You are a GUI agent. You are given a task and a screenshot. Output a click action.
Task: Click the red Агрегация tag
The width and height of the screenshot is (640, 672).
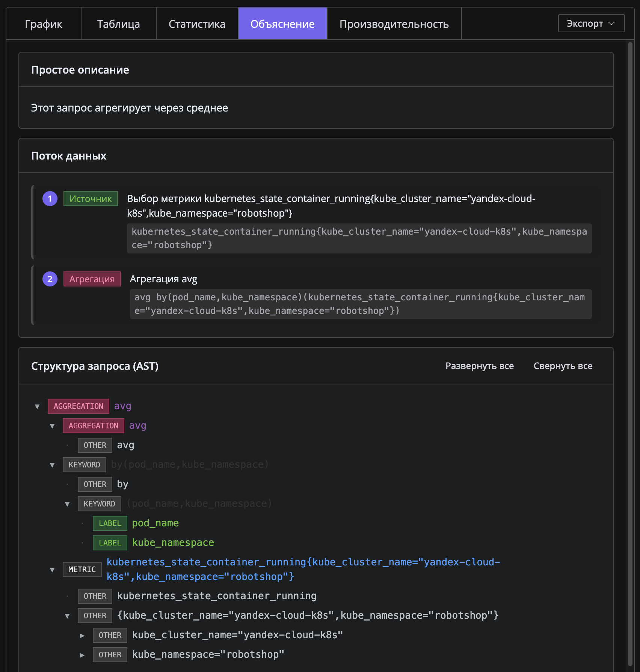92,279
